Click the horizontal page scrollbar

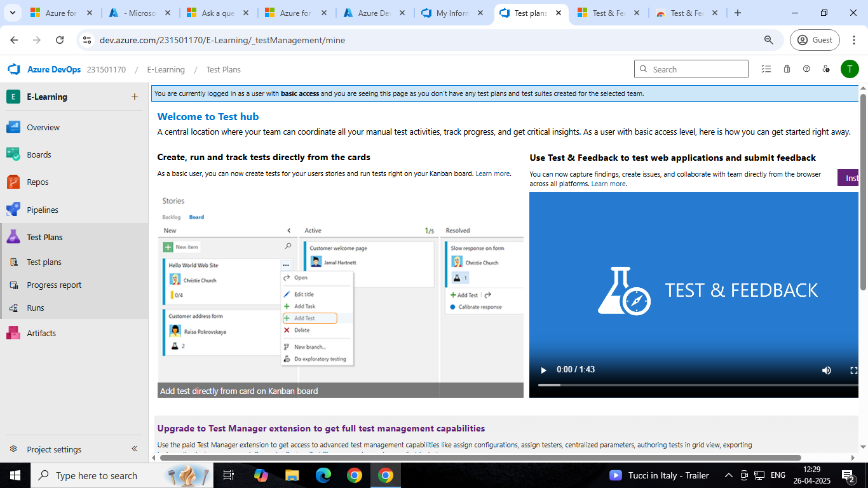480,457
